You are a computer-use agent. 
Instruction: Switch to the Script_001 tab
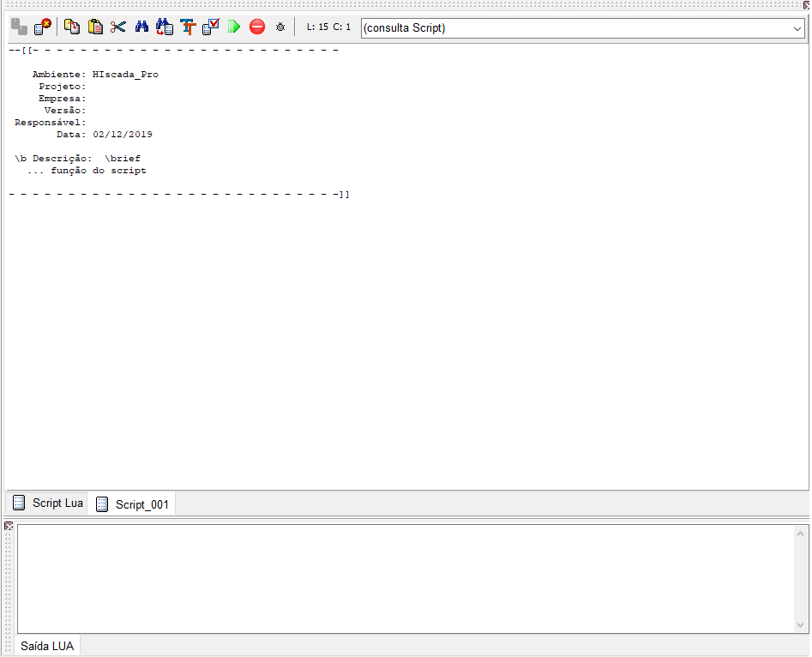tap(132, 504)
